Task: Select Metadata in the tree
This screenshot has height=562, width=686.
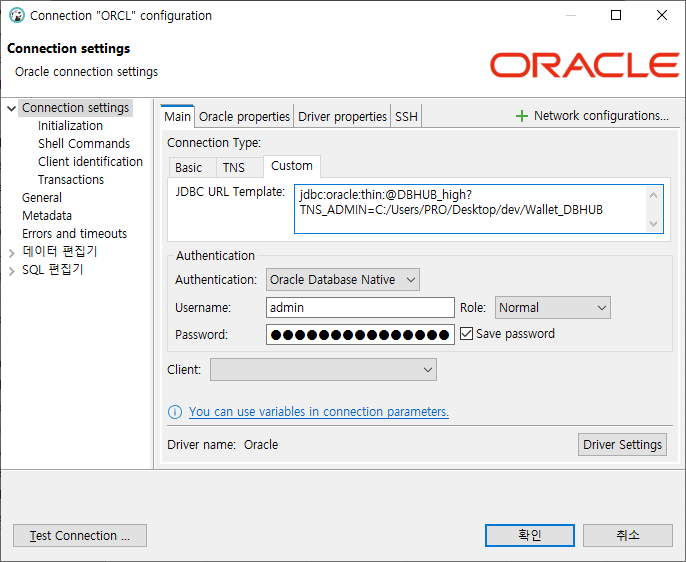Action: click(47, 216)
